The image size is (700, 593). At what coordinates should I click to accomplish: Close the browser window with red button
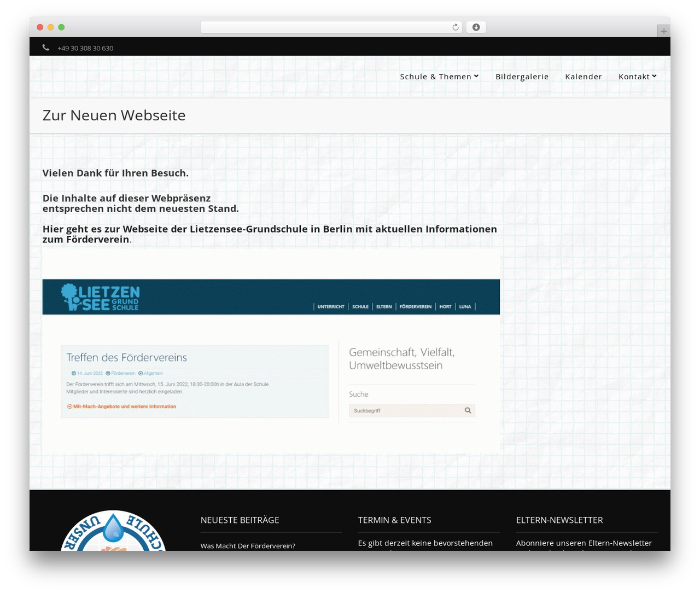40,27
